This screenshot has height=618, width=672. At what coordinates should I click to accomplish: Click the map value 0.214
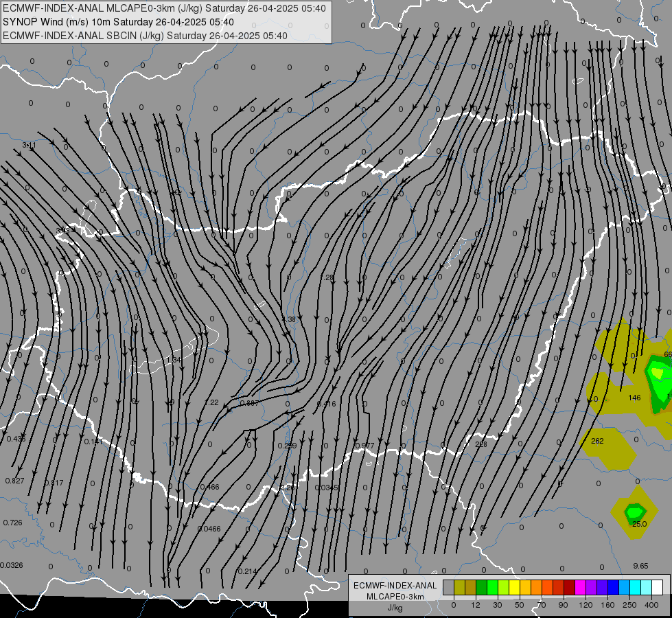247,571
